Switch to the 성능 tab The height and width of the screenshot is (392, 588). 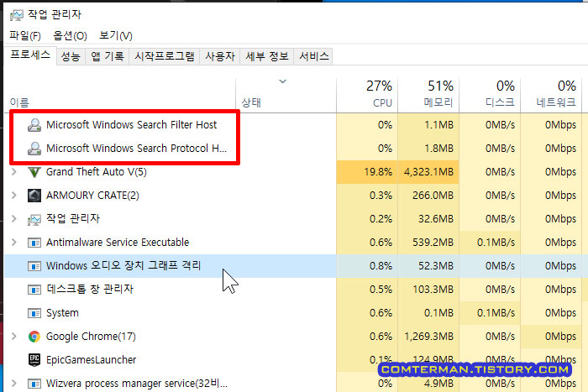(71, 56)
